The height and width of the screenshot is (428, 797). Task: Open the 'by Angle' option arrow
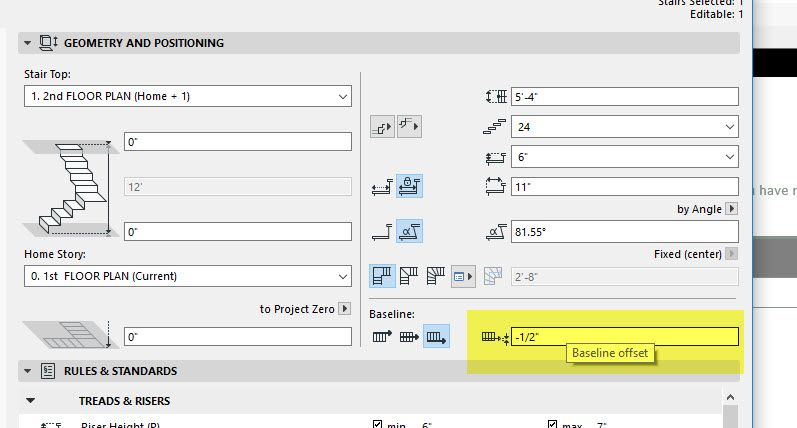tap(731, 209)
